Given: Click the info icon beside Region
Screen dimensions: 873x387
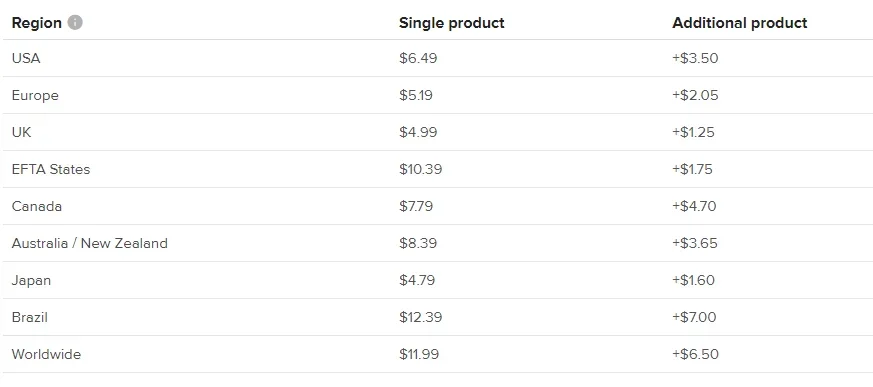Looking at the screenshot, I should (x=75, y=22).
